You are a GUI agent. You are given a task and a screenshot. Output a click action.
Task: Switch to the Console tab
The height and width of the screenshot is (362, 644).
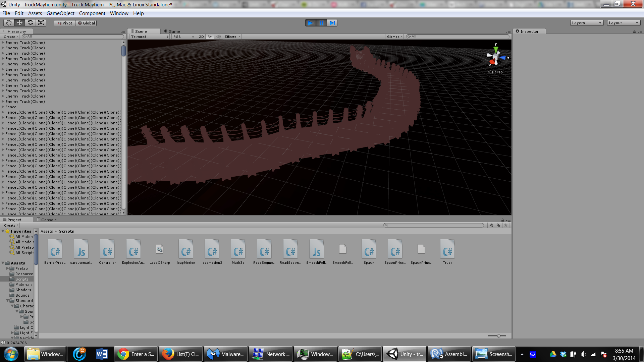tap(47, 220)
